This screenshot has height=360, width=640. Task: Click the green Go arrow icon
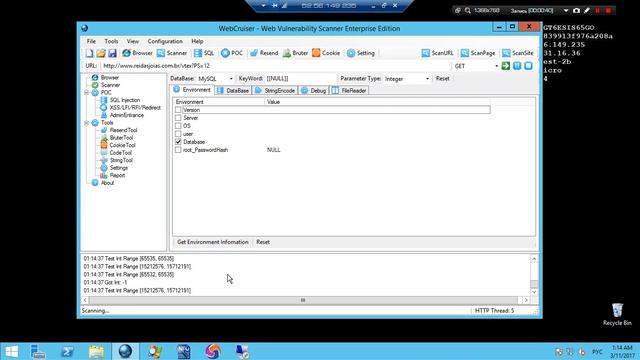(x=506, y=66)
